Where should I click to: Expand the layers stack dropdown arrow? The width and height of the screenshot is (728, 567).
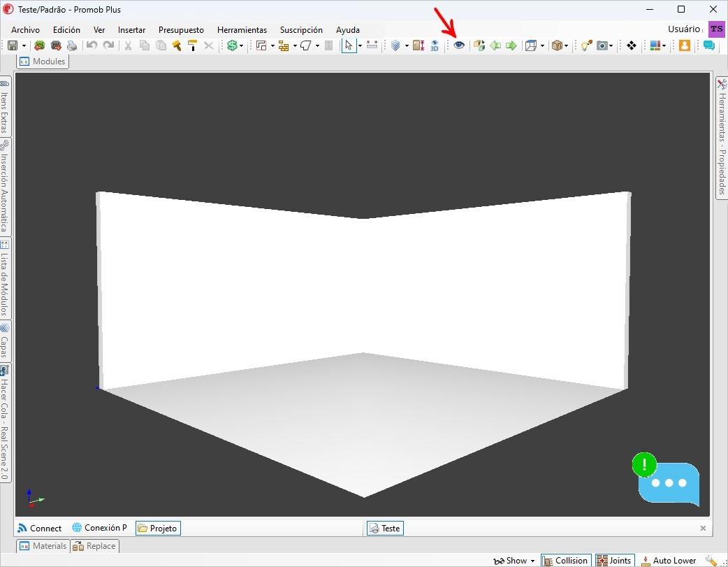(407, 45)
